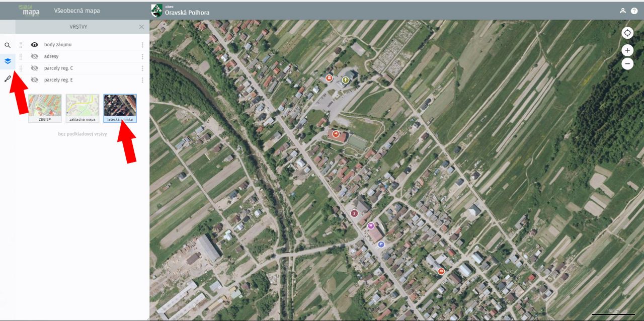Click the layers stack icon in the sidebar

tap(8, 61)
